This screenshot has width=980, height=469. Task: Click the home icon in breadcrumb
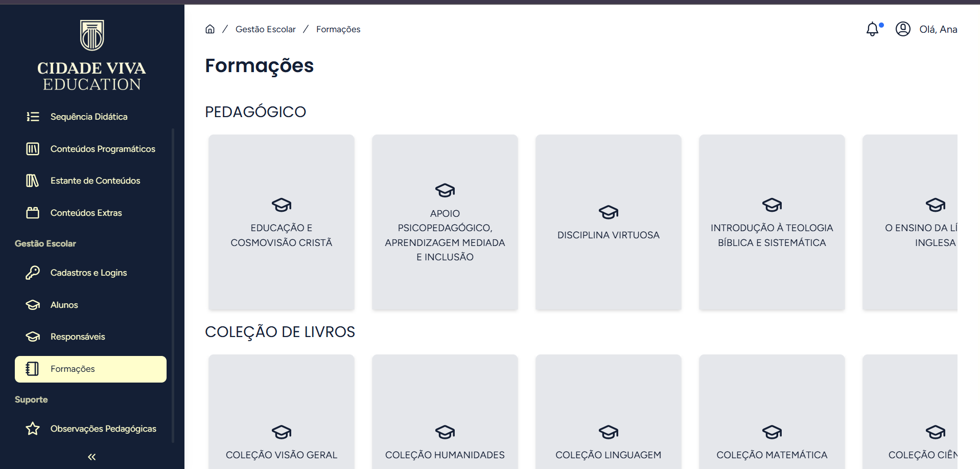pos(210,29)
